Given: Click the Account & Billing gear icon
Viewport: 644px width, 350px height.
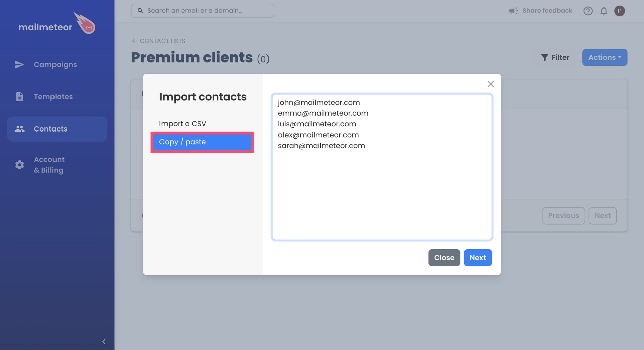Looking at the screenshot, I should pos(19,165).
